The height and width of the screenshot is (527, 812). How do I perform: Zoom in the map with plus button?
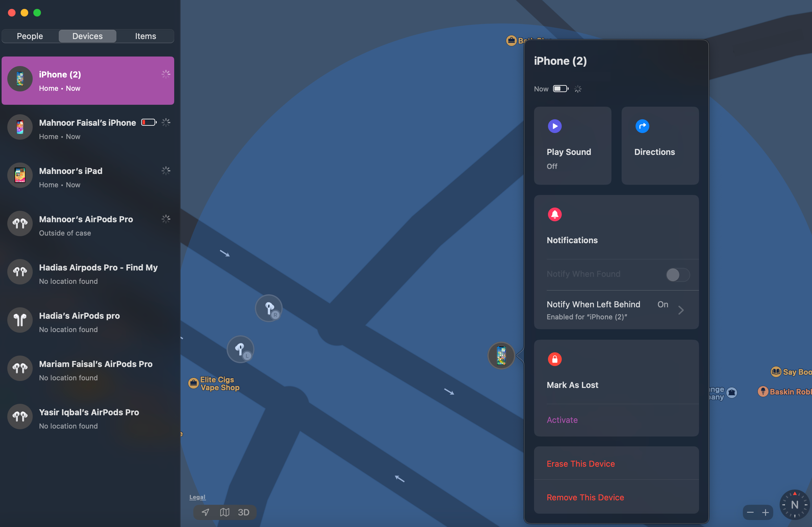766,512
